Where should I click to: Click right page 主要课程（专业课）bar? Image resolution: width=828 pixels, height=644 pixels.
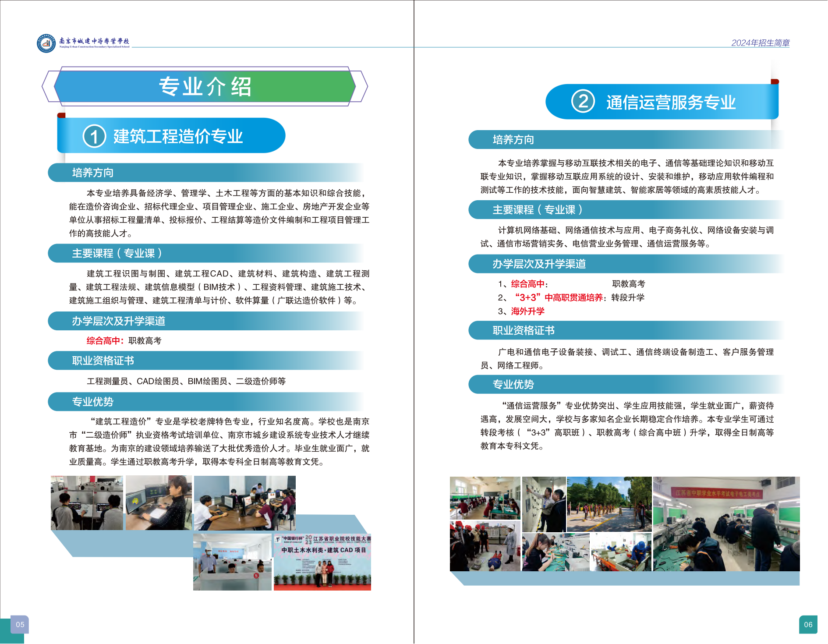point(626,210)
